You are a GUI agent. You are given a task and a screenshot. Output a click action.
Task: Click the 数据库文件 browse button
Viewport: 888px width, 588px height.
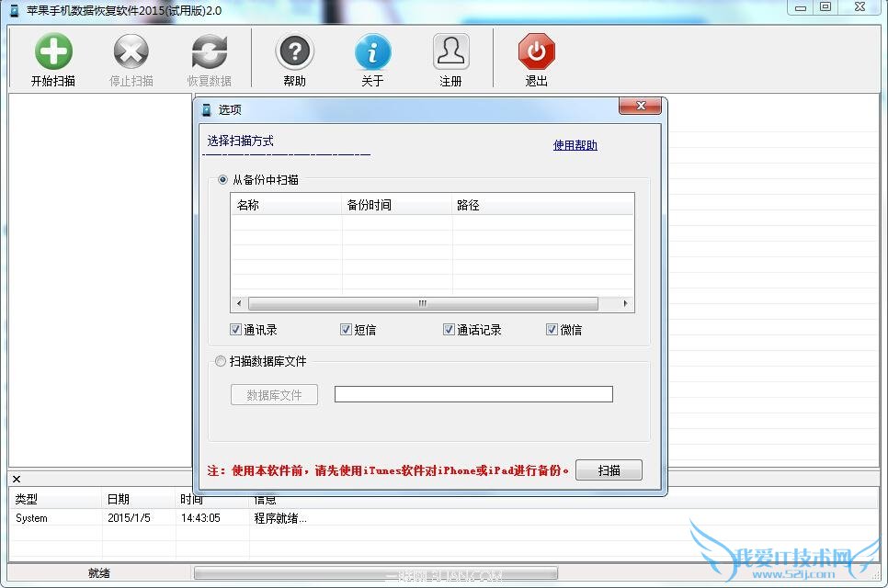(274, 395)
